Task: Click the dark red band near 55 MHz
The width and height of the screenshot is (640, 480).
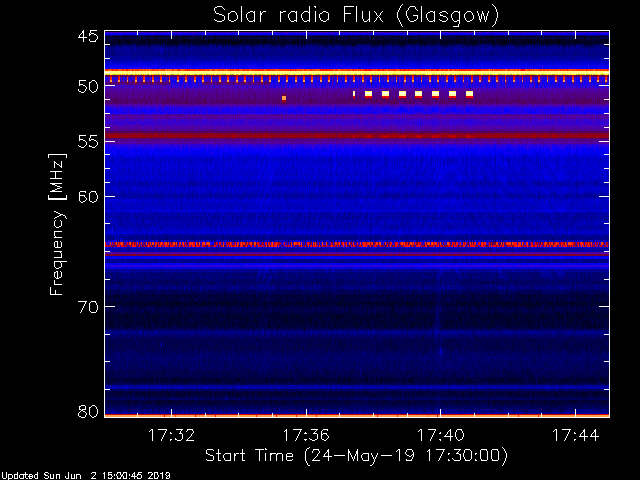Action: (357, 136)
